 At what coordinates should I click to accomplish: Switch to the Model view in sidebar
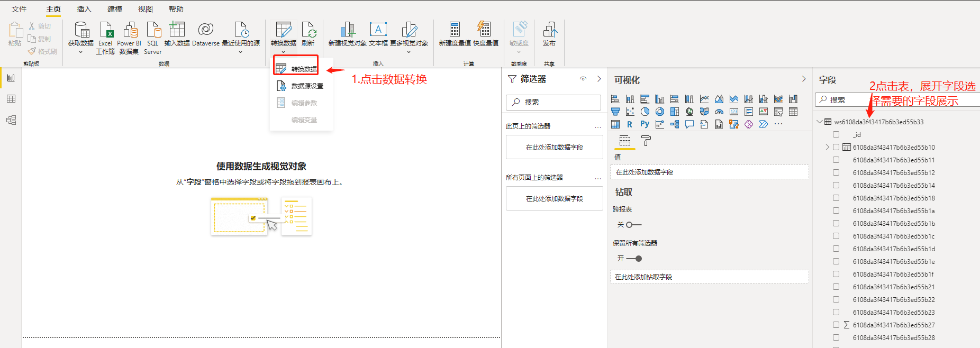point(11,120)
